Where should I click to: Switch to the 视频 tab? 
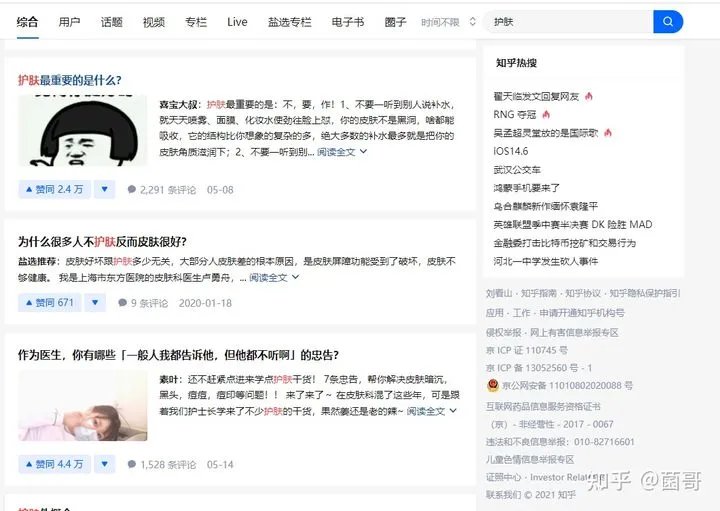154,22
